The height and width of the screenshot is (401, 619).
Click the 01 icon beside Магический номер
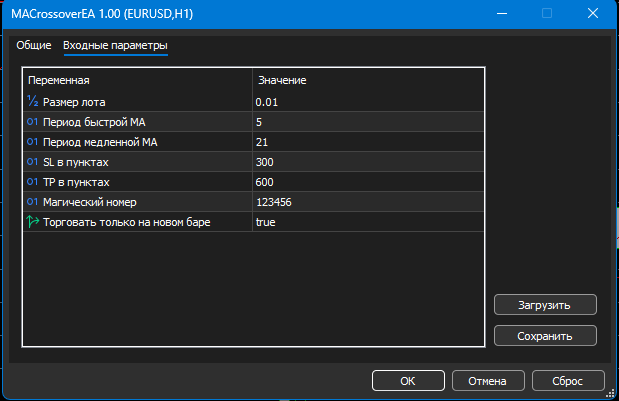point(32,202)
